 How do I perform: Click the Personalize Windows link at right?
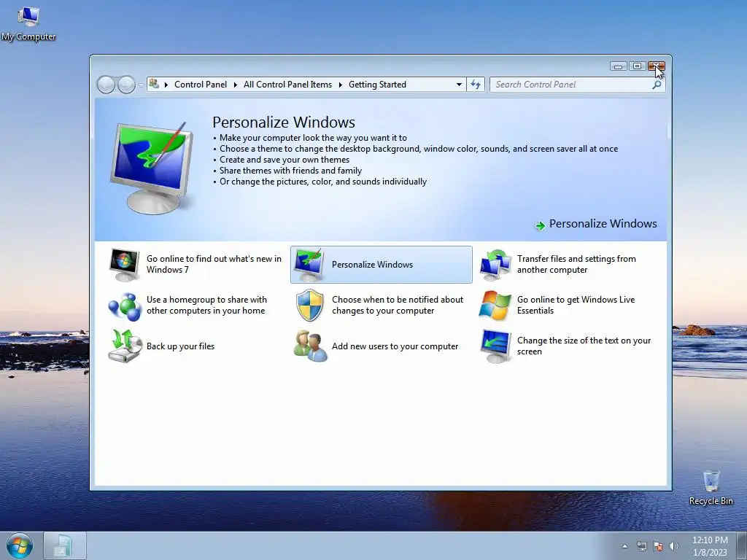(603, 224)
